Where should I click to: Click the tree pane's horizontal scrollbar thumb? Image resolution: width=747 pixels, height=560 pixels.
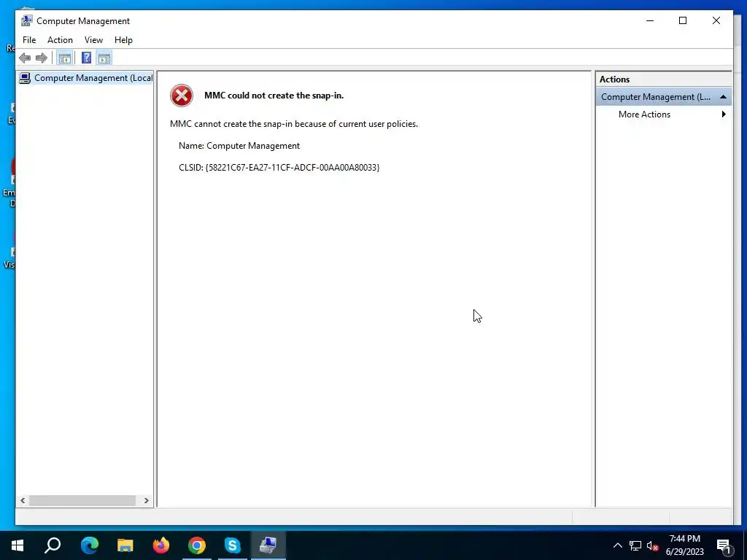coord(82,500)
